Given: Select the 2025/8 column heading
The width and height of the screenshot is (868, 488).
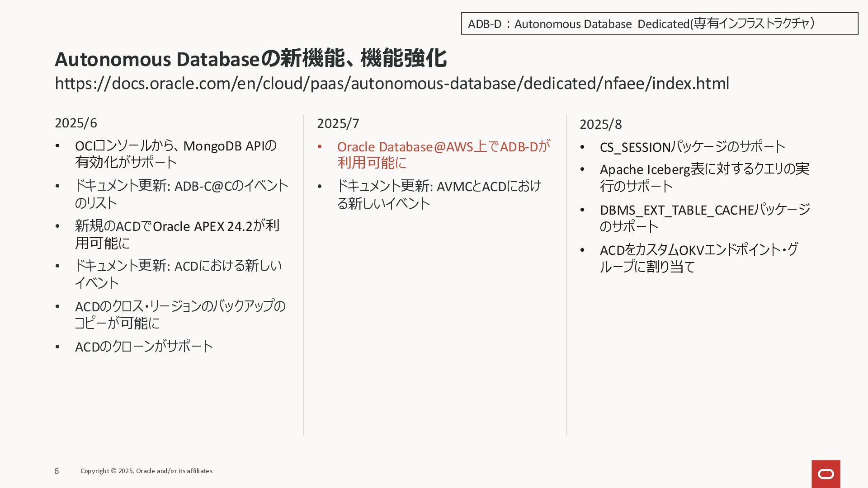Looking at the screenshot, I should [601, 124].
